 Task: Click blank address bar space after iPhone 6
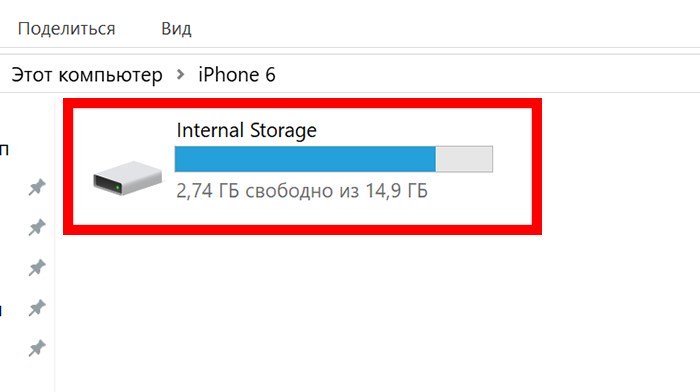click(x=487, y=75)
